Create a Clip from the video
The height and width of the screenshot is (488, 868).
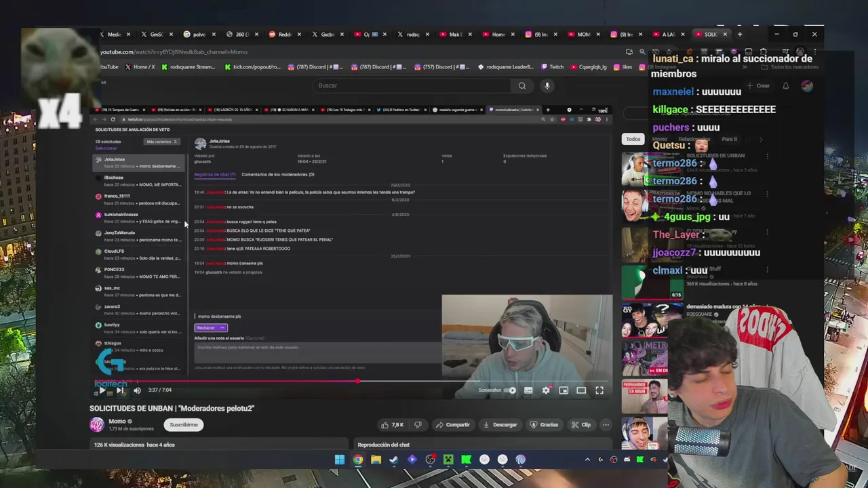coord(580,425)
